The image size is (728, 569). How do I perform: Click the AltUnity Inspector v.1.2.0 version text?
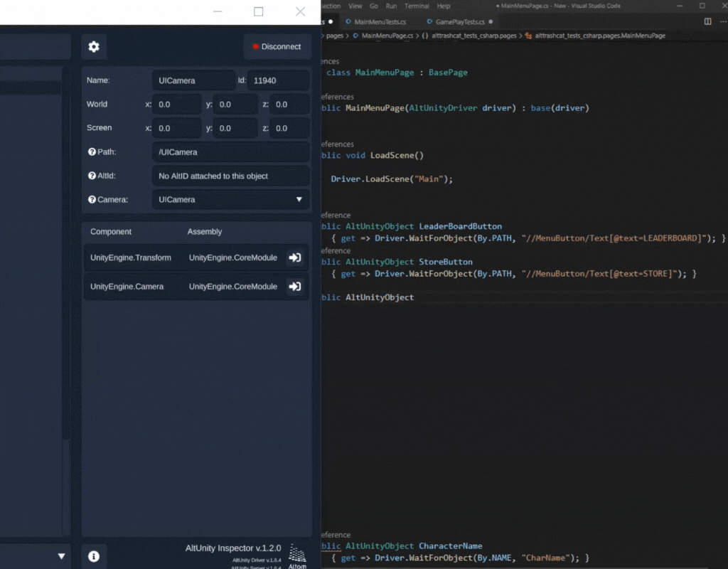(x=233, y=548)
